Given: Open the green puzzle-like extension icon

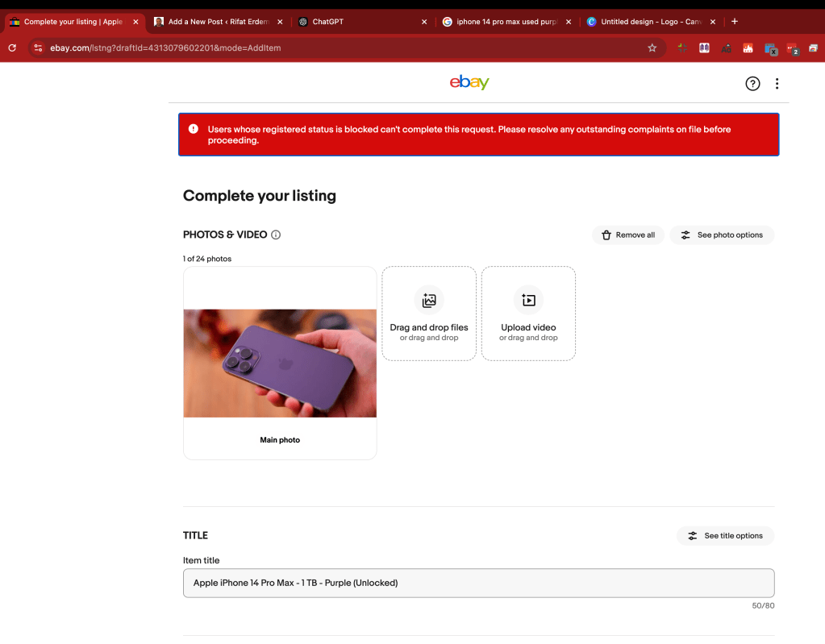Looking at the screenshot, I should pos(682,48).
